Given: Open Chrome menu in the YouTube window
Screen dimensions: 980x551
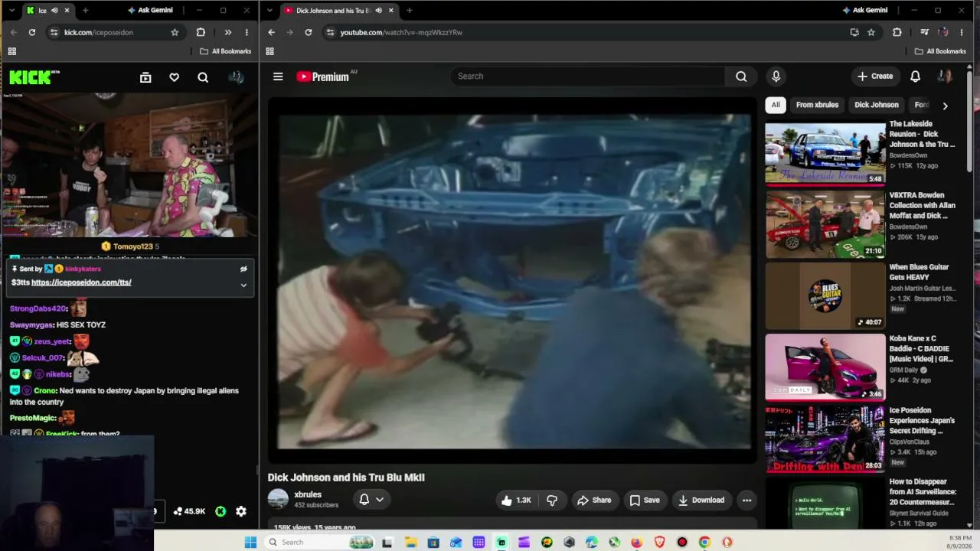Looking at the screenshot, I should coord(962,32).
